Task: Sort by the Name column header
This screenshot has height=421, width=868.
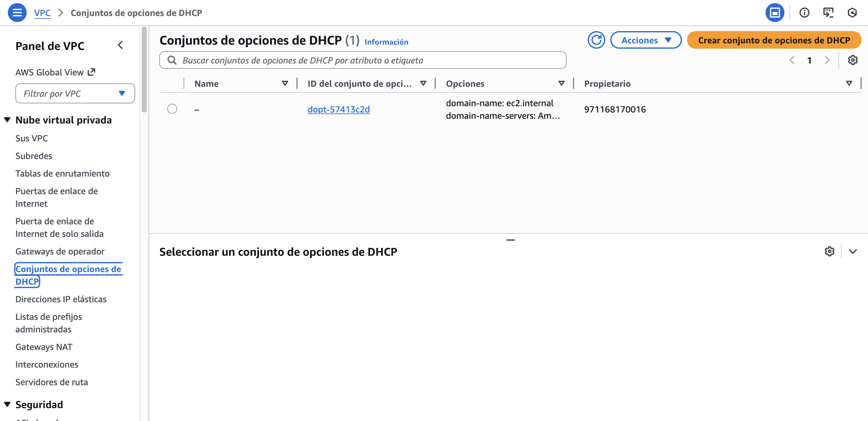Action: [206, 84]
